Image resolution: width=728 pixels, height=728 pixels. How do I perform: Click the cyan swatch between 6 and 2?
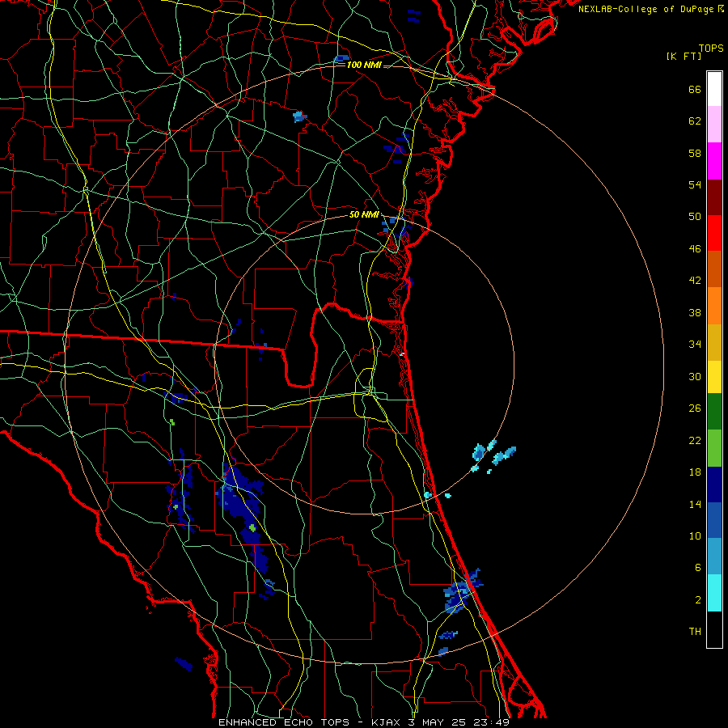[714, 593]
